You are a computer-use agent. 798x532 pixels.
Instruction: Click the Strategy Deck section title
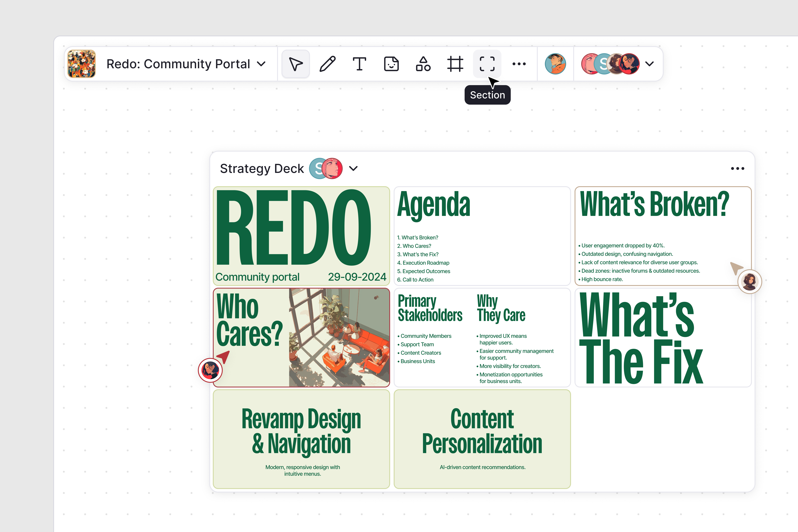click(262, 169)
